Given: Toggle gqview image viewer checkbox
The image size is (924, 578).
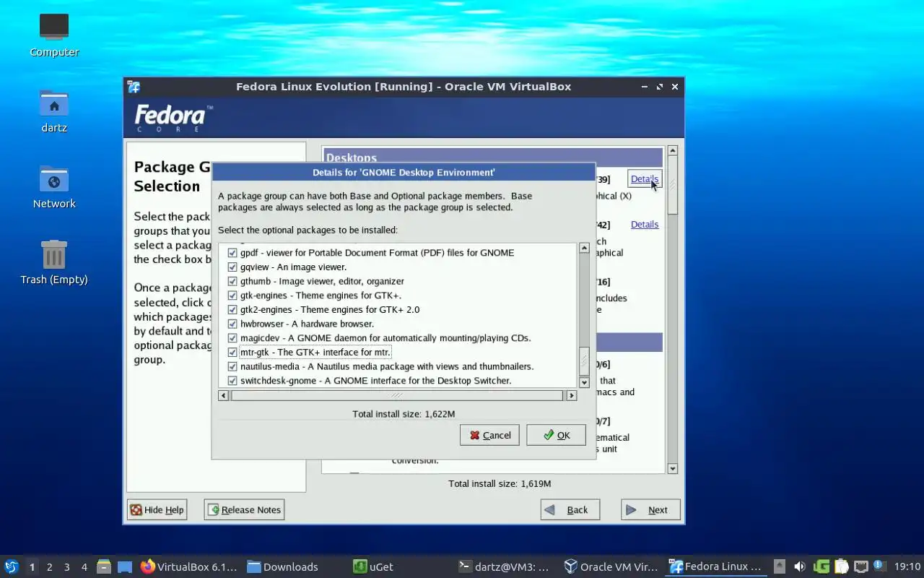Looking at the screenshot, I should 232,267.
